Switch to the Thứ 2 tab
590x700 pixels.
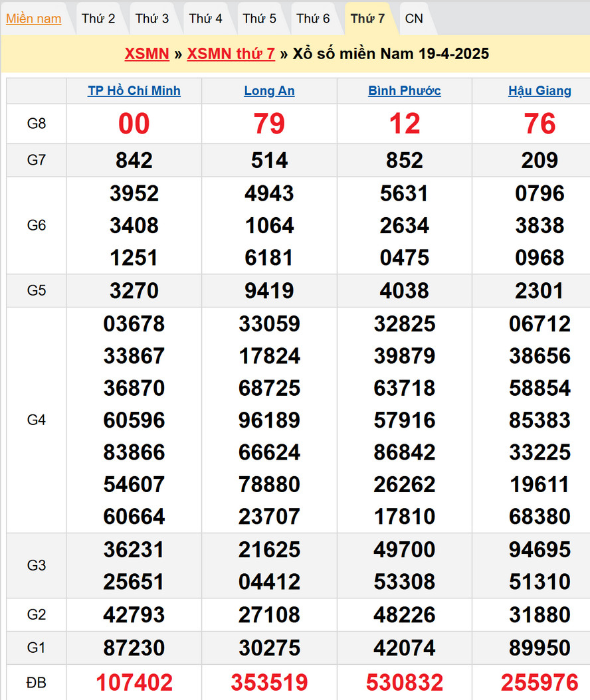coord(98,19)
